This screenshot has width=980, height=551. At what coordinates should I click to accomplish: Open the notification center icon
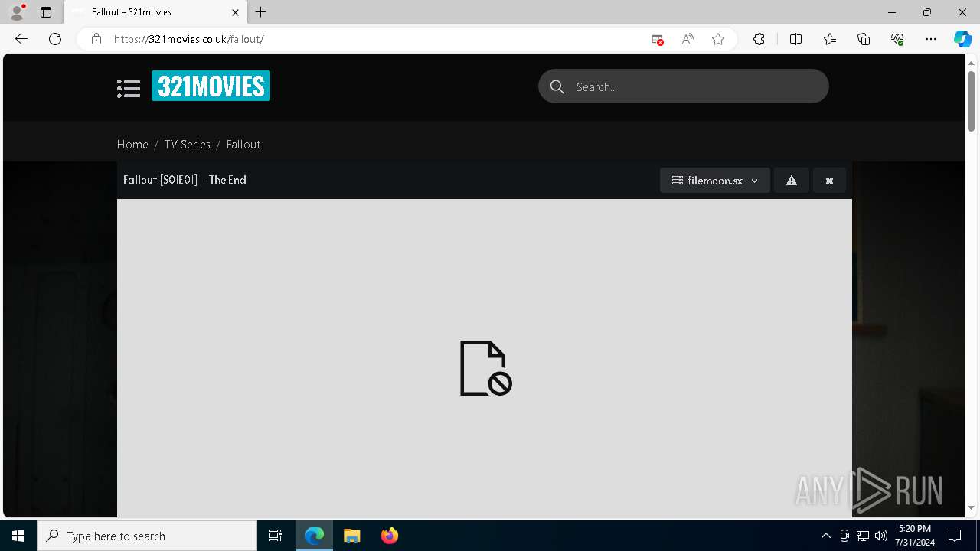pyautogui.click(x=955, y=536)
